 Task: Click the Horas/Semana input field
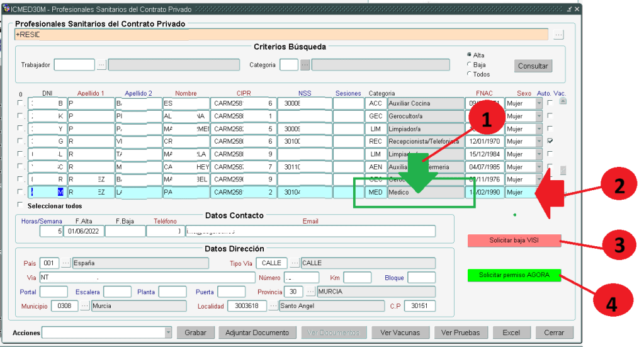(x=50, y=231)
